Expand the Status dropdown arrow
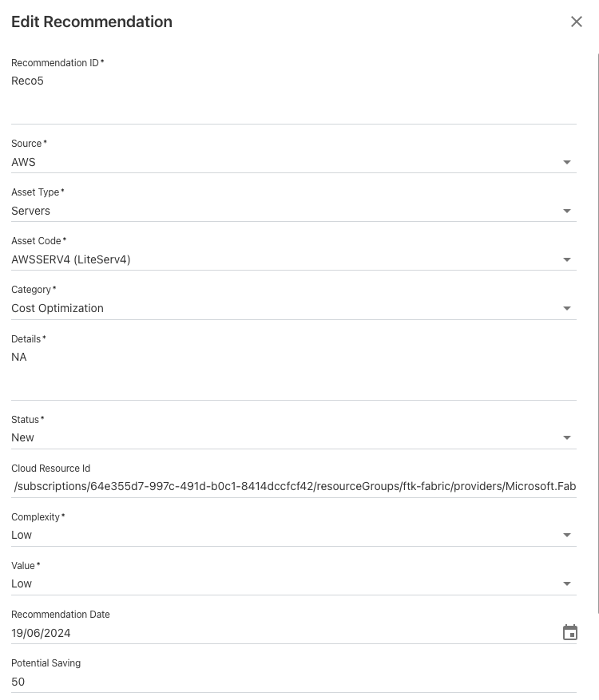The image size is (599, 700). (x=567, y=438)
